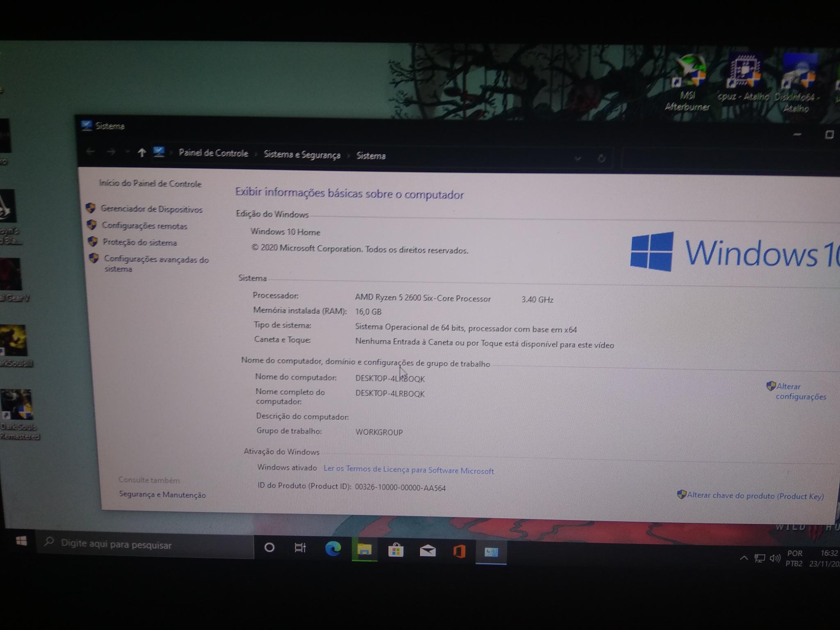Open Gerenciador de Dispositivos link
The width and height of the screenshot is (840, 630).
click(151, 209)
